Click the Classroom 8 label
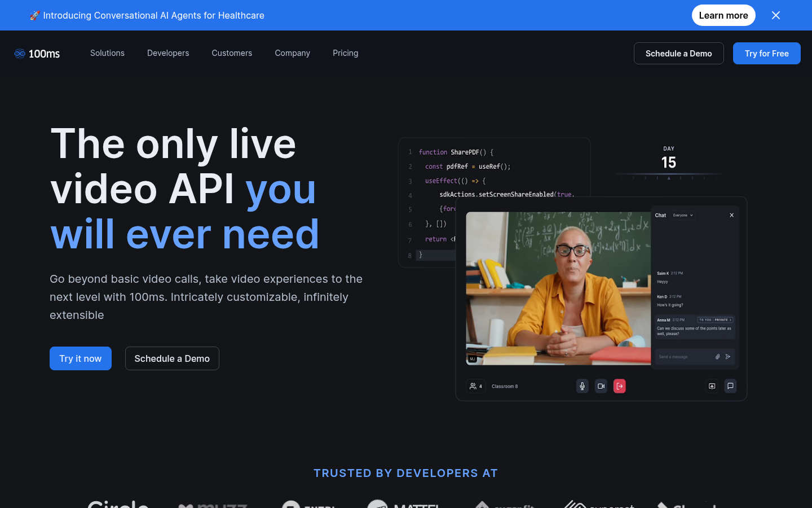 pyautogui.click(x=505, y=387)
